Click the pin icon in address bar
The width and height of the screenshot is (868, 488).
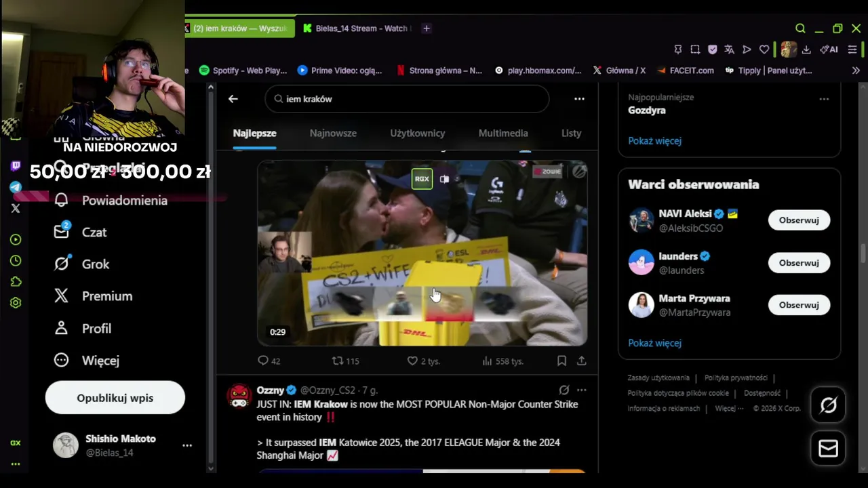click(x=677, y=49)
